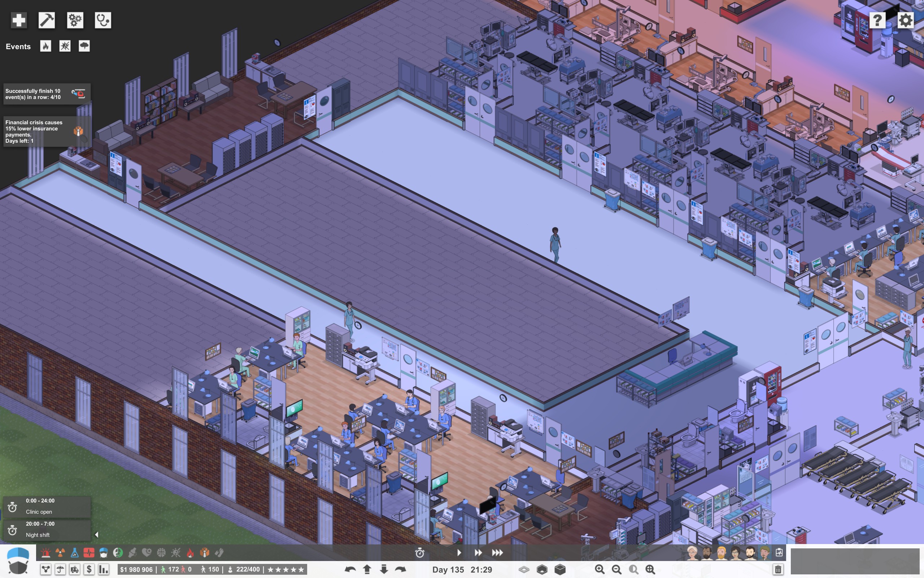The image size is (924, 578).
Task: Select the surgeon mask surgery department icon
Action: pyautogui.click(x=104, y=552)
